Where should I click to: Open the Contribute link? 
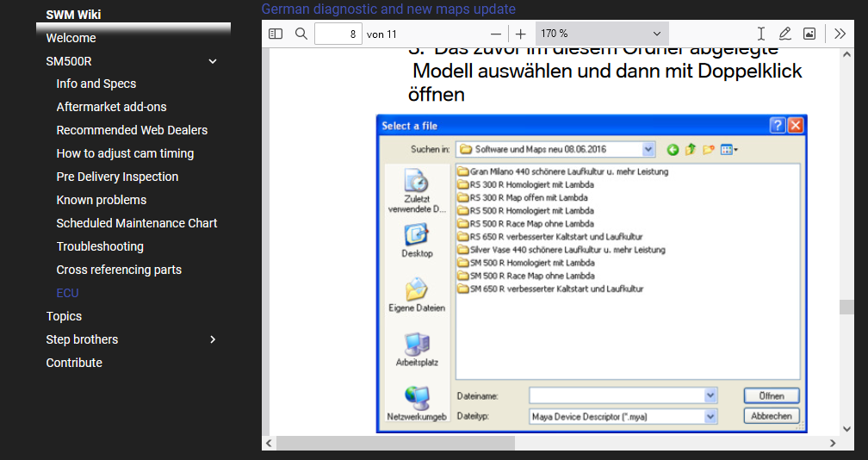74,363
